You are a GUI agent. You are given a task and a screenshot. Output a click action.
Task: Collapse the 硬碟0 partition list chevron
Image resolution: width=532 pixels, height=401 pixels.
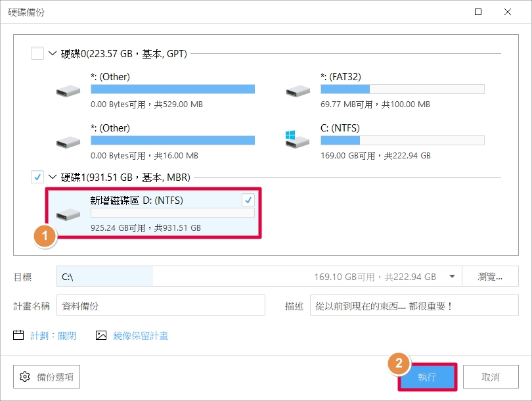pos(53,53)
